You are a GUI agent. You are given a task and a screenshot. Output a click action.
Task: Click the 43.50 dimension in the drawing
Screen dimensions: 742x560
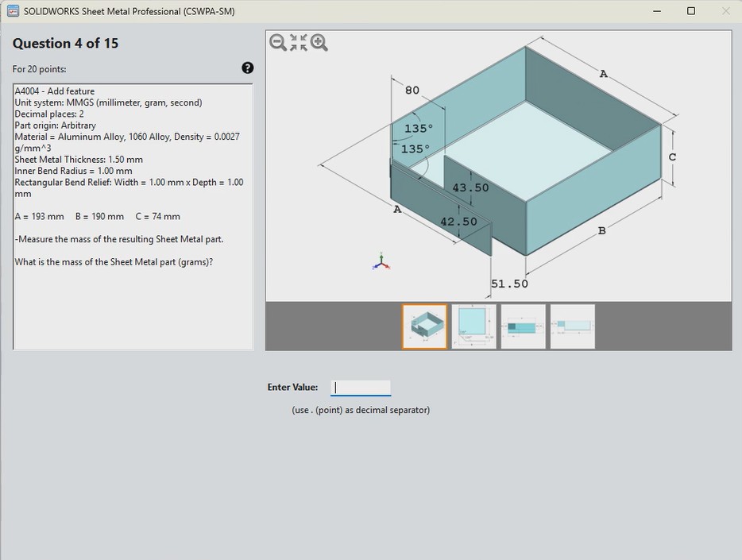pyautogui.click(x=470, y=187)
